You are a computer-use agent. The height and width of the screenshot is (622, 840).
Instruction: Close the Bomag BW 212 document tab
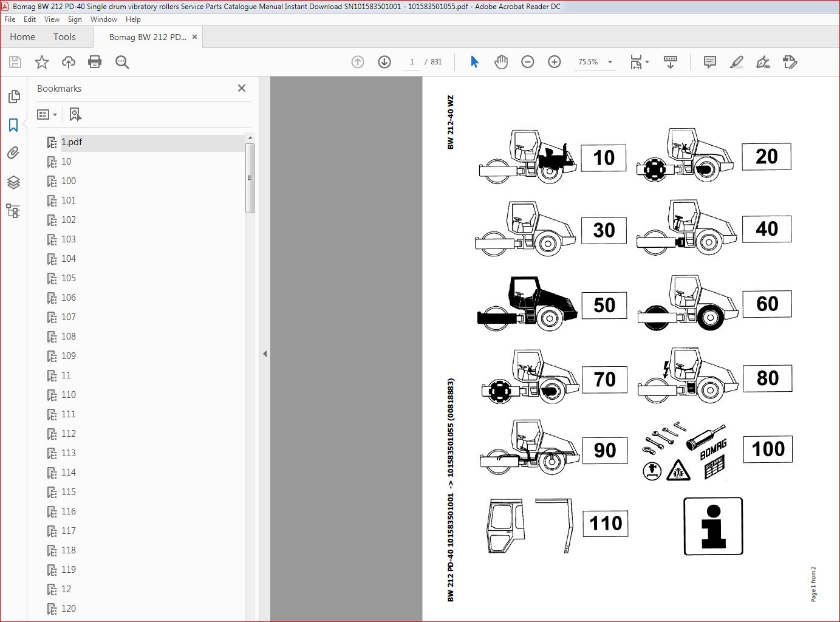(x=194, y=37)
